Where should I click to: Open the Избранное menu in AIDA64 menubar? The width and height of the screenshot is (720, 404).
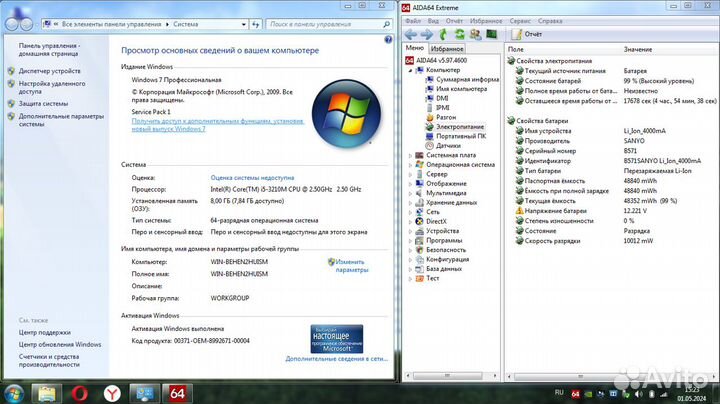486,21
